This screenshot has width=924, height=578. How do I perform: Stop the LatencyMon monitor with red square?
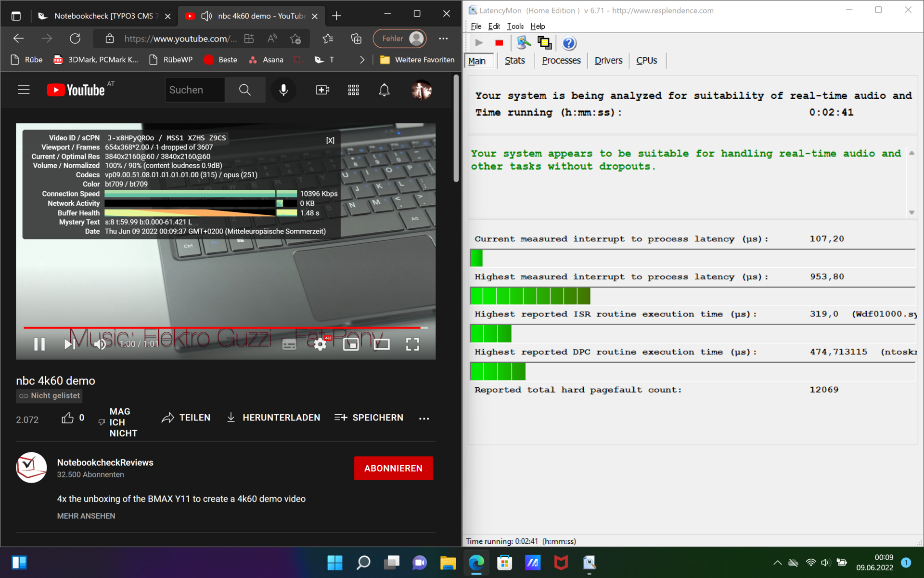499,43
